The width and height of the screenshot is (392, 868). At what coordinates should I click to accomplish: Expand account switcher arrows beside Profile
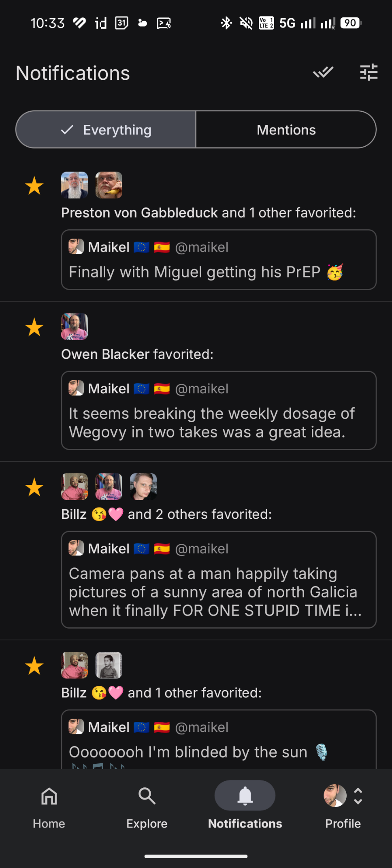coord(358,796)
